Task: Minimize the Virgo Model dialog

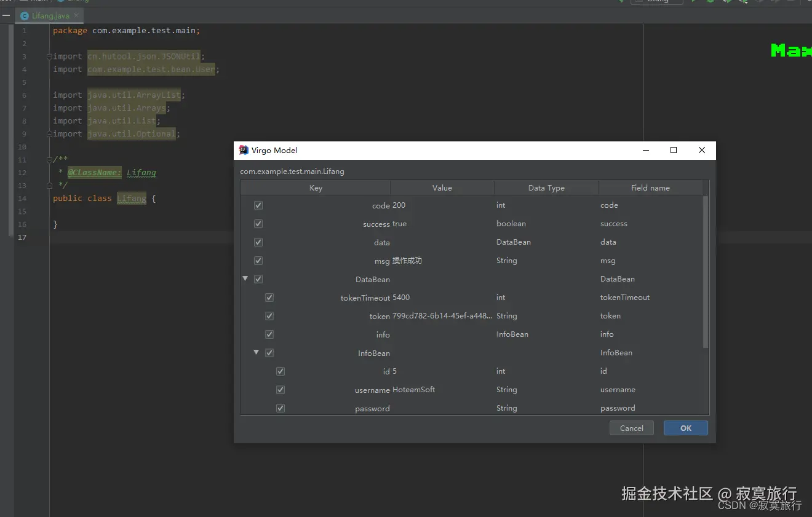Action: click(x=646, y=150)
